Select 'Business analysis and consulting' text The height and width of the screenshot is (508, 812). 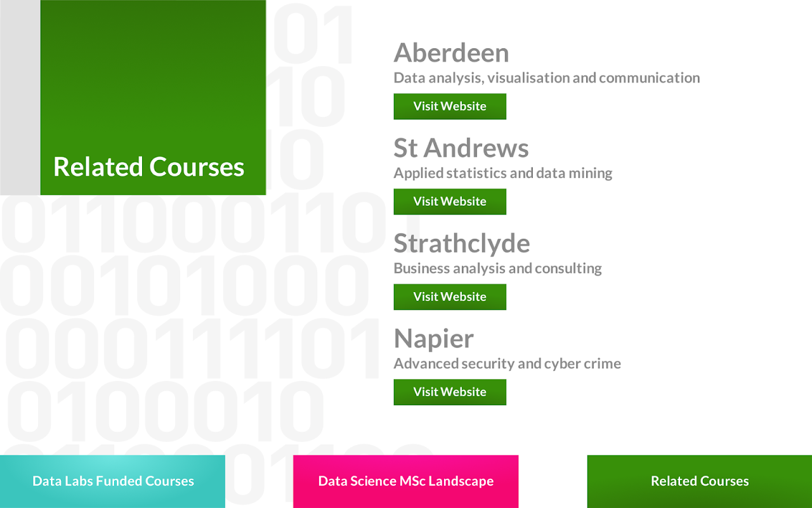coord(498,269)
